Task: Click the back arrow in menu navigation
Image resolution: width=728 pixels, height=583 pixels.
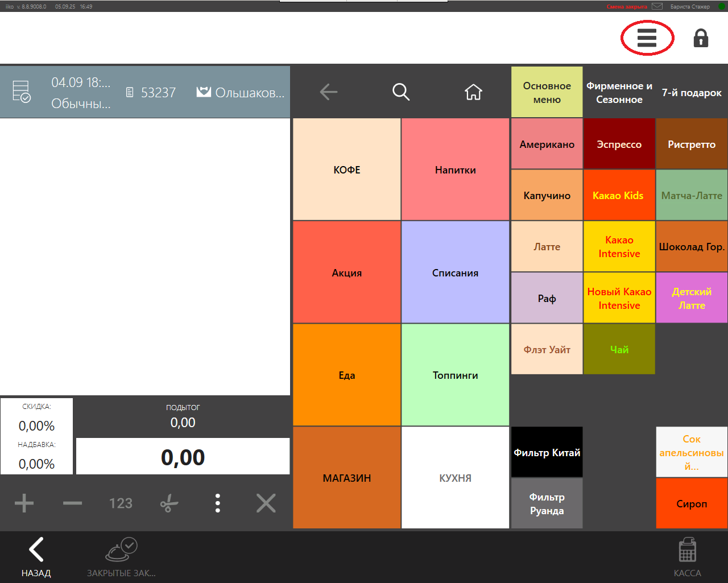Action: click(329, 92)
